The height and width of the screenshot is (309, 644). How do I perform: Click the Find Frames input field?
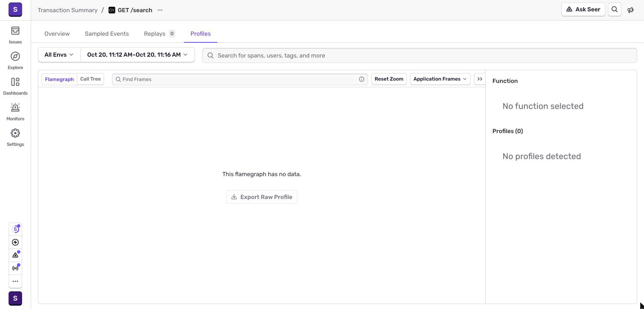click(240, 79)
